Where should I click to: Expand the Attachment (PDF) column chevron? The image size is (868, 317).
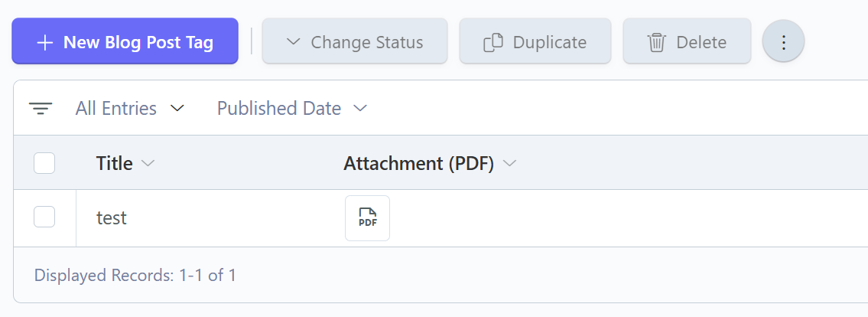510,163
